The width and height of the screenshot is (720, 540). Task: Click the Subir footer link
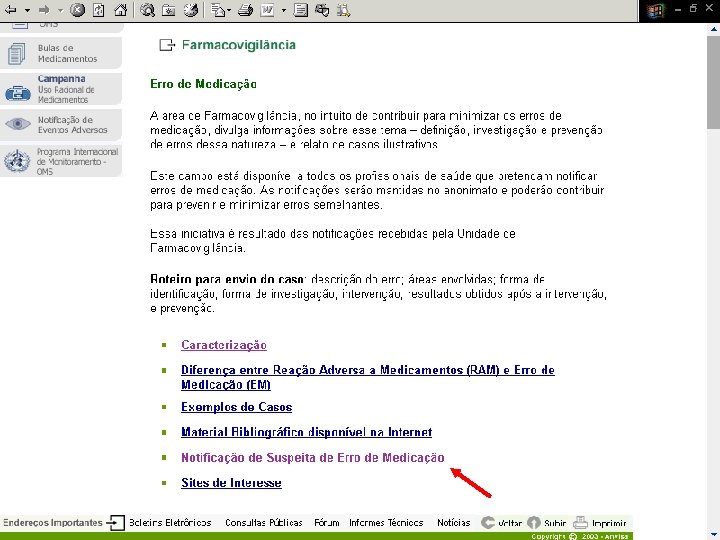click(555, 523)
